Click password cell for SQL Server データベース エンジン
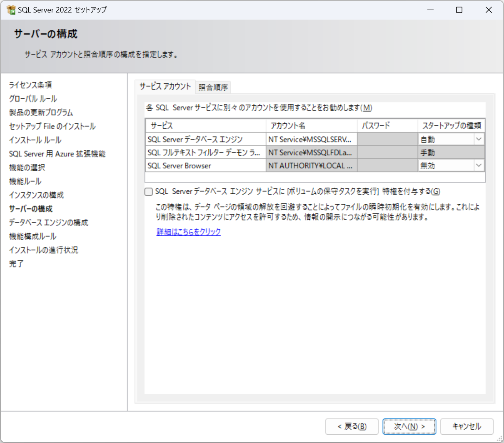Image resolution: width=504 pixels, height=443 pixels. point(388,139)
